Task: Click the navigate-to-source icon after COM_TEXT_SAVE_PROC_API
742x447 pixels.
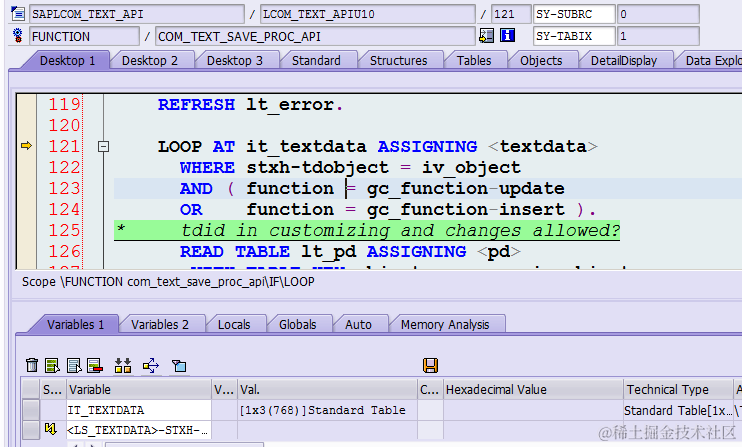Action: point(486,35)
